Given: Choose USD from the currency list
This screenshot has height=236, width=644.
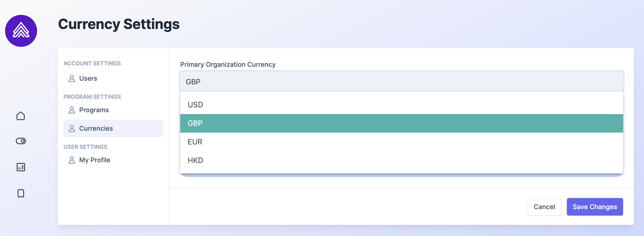Looking at the screenshot, I should point(401,105).
